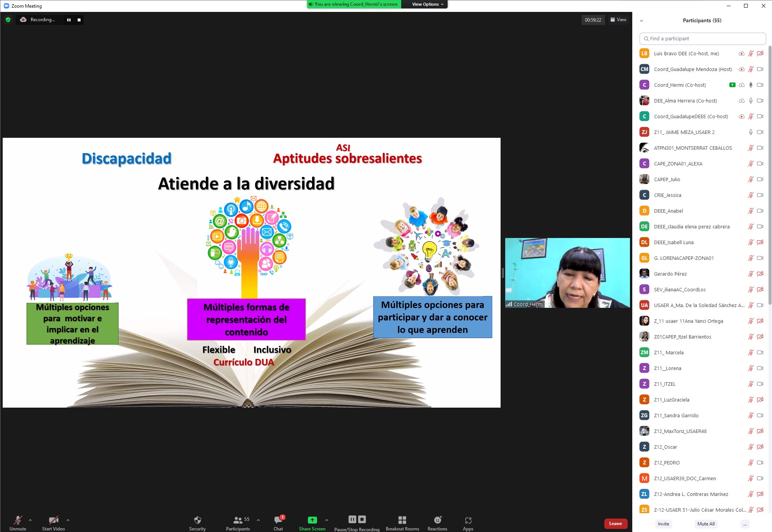Open the more options (...) button in Participants panel

pyautogui.click(x=745, y=524)
